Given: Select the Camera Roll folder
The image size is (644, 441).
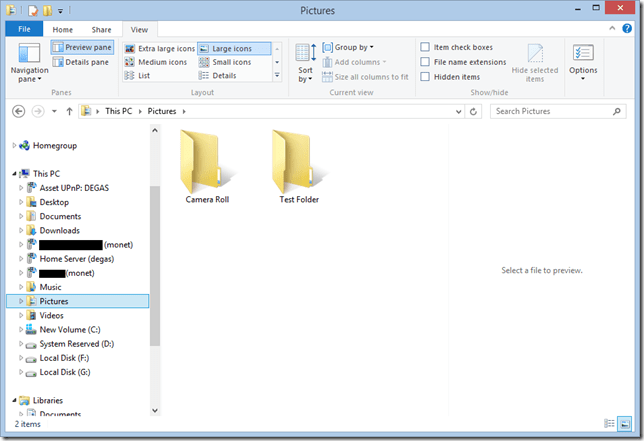Looking at the screenshot, I should (207, 167).
